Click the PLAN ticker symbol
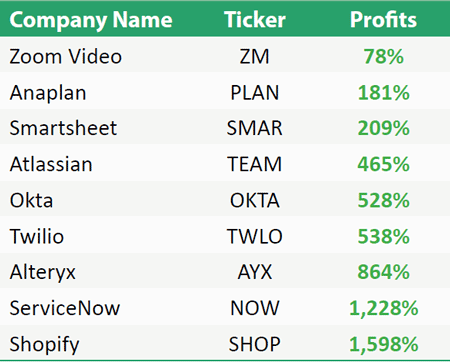This screenshot has height=364, width=450. pyautogui.click(x=254, y=93)
